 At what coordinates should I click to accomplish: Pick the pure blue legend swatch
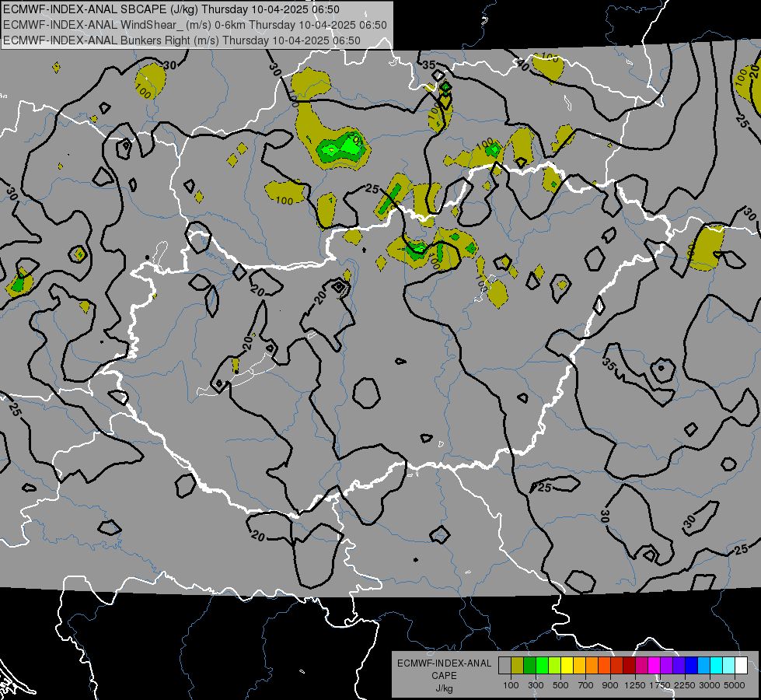[x=692, y=666]
